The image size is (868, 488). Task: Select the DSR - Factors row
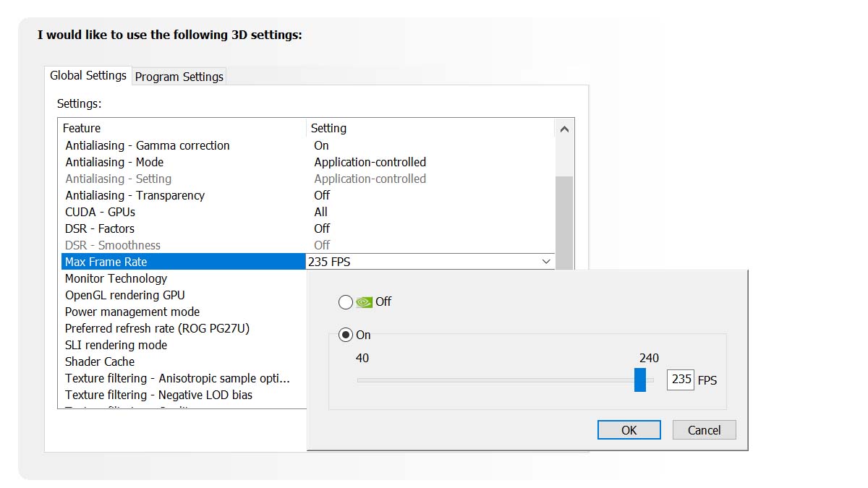[100, 228]
